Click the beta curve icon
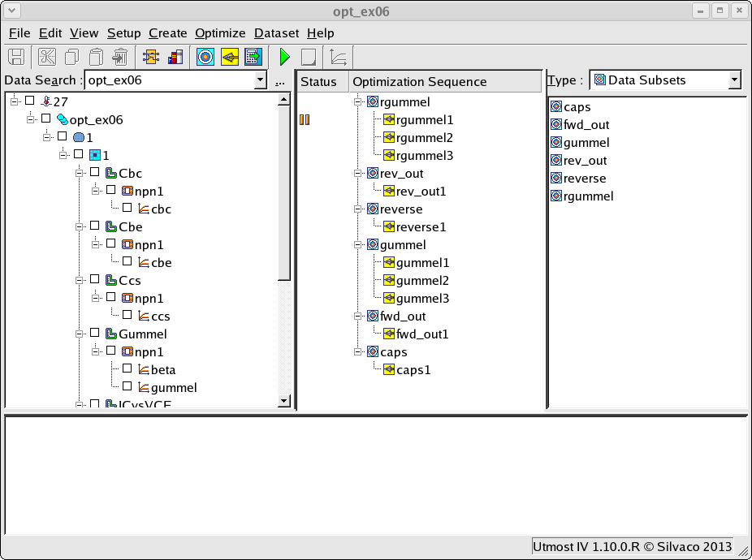 pos(144,369)
